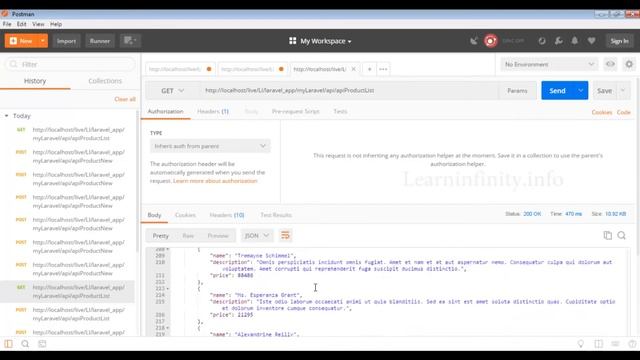The height and width of the screenshot is (360, 640).
Task: Select the Authorization request tab
Action: (x=165, y=111)
